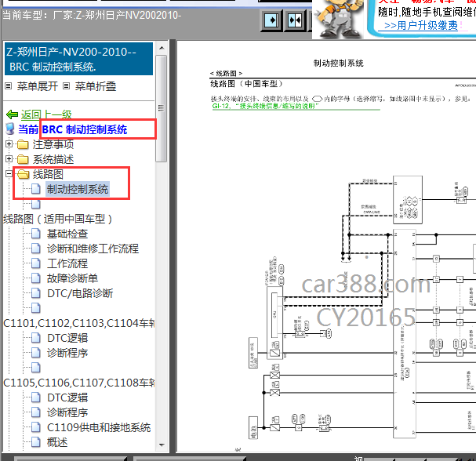Open the 故障诊断单 page
The image size is (476, 461).
pos(72,278)
